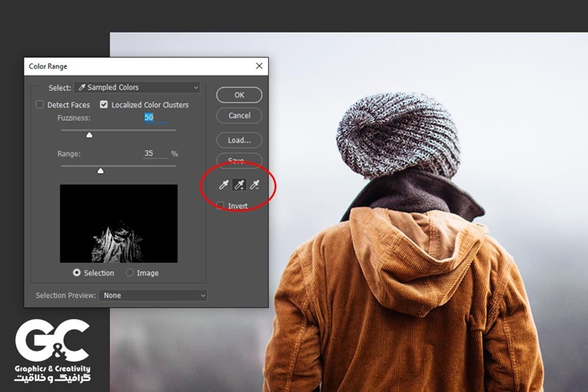Click the Save button
Viewport: 588px width, 392px height.
tap(239, 160)
